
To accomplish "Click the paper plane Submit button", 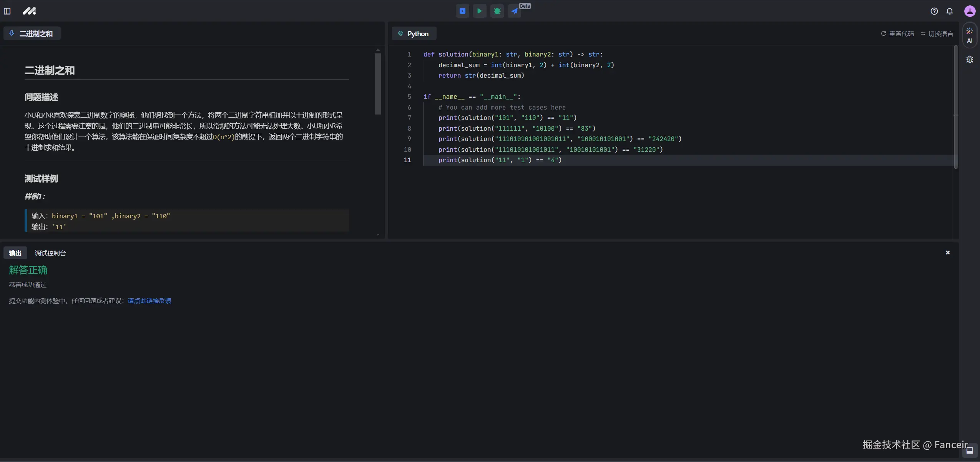I will (x=514, y=11).
